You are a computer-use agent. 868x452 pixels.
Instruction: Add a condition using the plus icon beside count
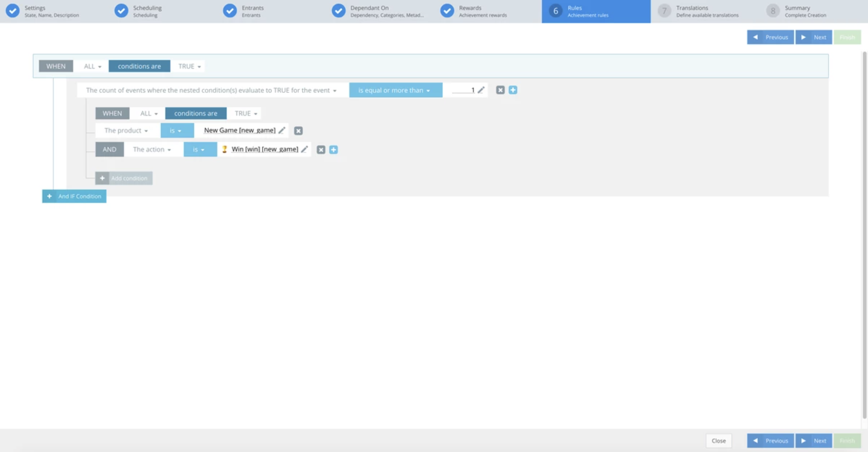513,90
